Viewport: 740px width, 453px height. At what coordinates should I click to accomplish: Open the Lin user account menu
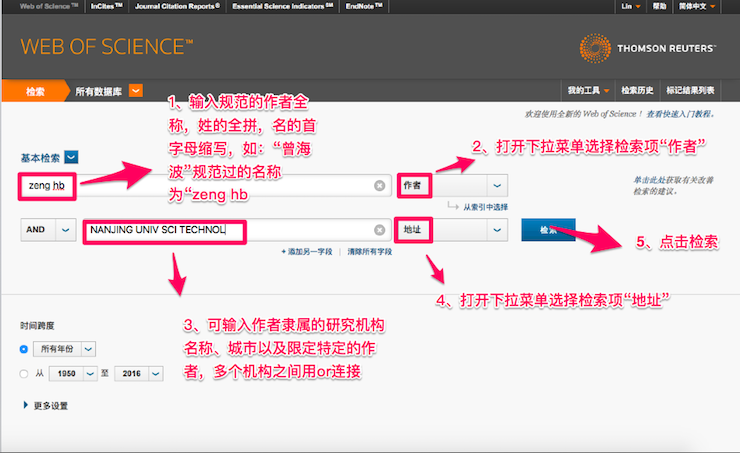coord(631,6)
